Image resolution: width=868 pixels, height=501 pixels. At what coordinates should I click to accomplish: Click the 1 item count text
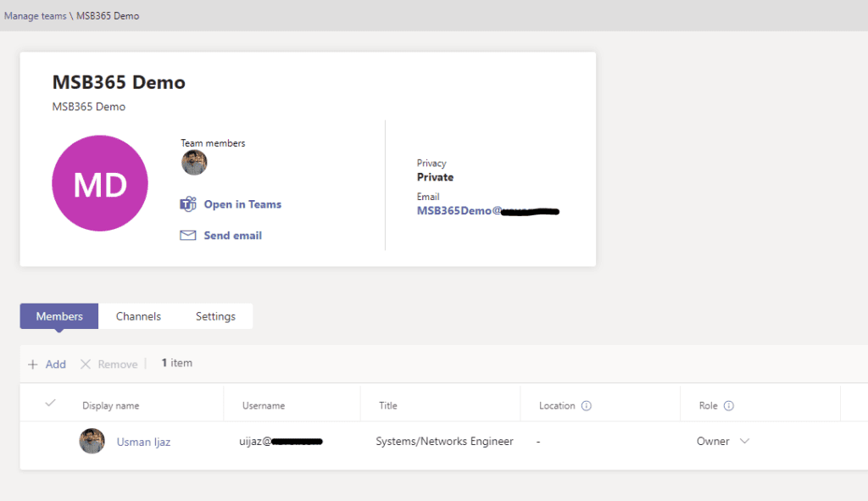(x=177, y=363)
